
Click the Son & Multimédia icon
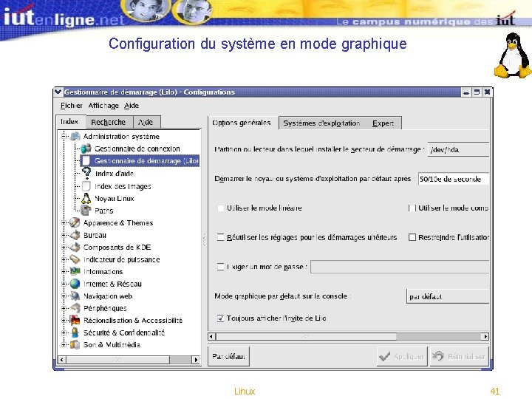point(75,345)
